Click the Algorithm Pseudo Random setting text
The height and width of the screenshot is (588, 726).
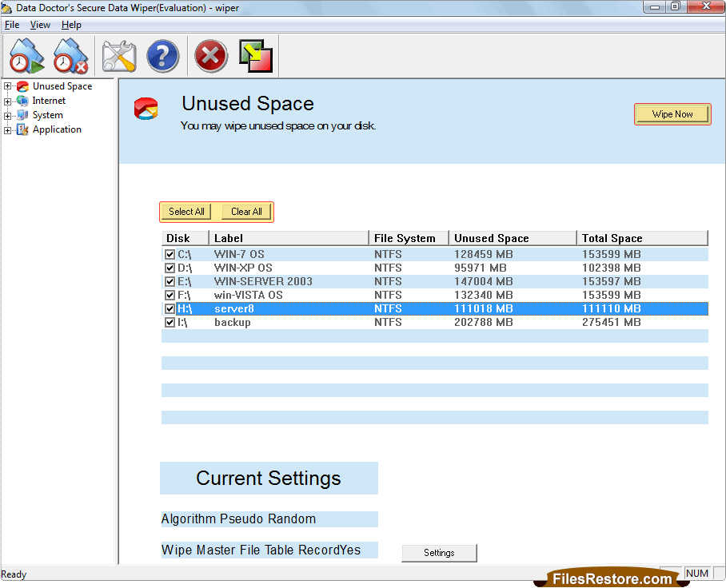(238, 519)
